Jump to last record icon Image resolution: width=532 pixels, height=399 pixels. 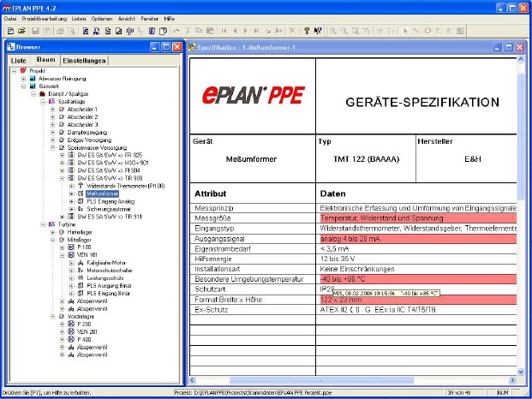click(x=257, y=31)
